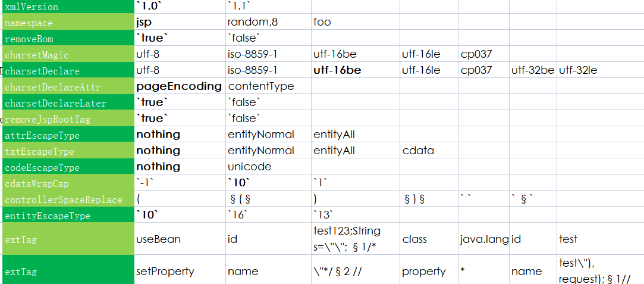The width and height of the screenshot is (644, 284).
Task: Click the "java.lang" cell
Action: pos(484,239)
